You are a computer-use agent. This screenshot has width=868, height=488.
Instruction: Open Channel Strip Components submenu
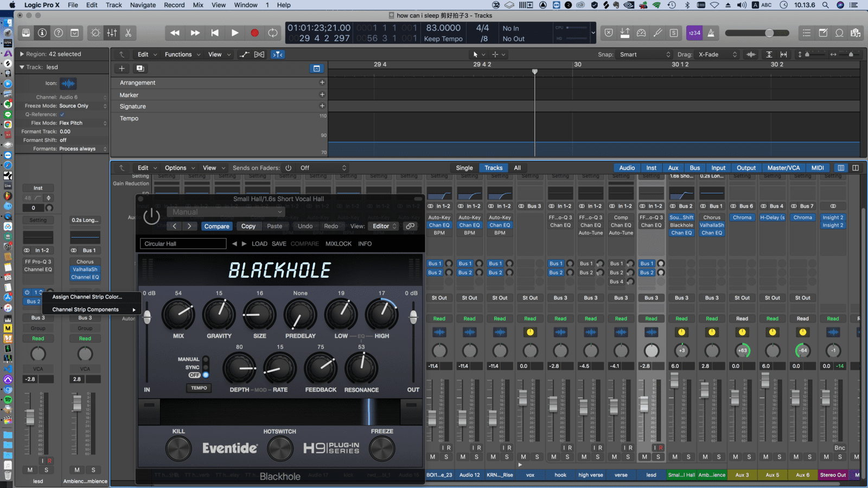click(91, 310)
